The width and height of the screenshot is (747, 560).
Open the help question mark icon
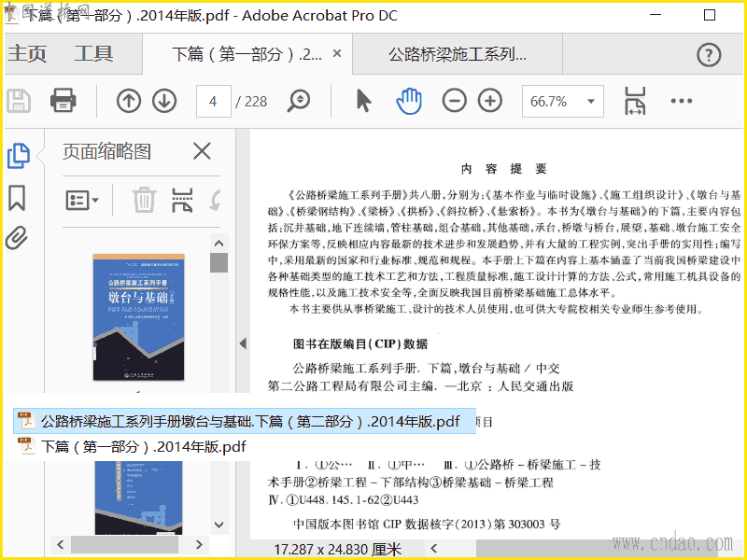(x=709, y=54)
